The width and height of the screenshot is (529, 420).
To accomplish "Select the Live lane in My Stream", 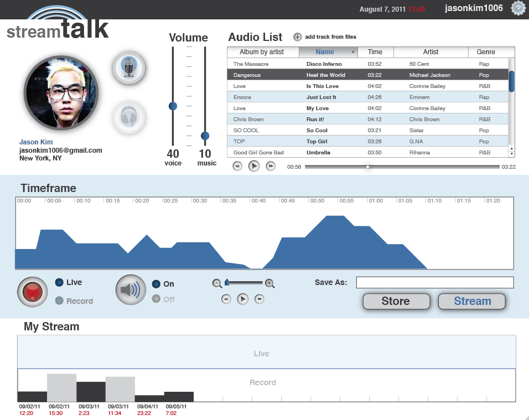I will [x=267, y=352].
